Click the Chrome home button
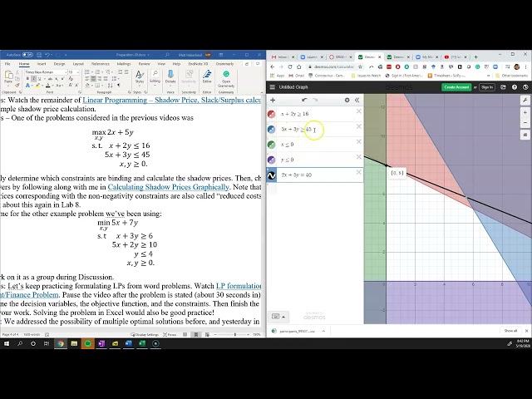532x399 pixels. [x=298, y=66]
